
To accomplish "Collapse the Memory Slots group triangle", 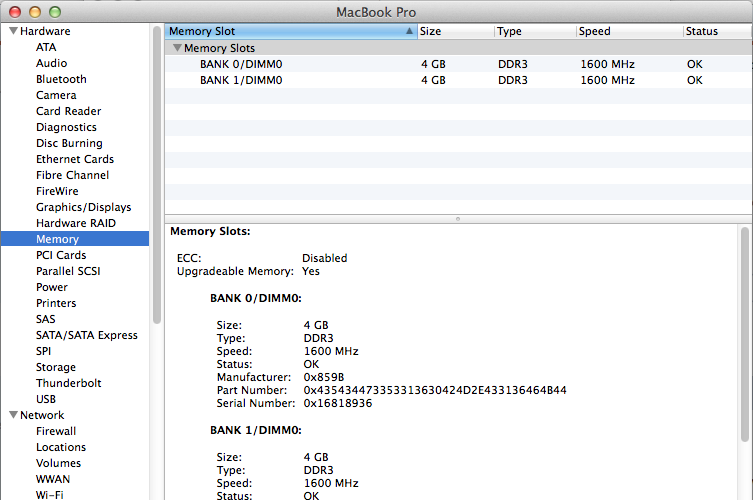I will (177, 48).
